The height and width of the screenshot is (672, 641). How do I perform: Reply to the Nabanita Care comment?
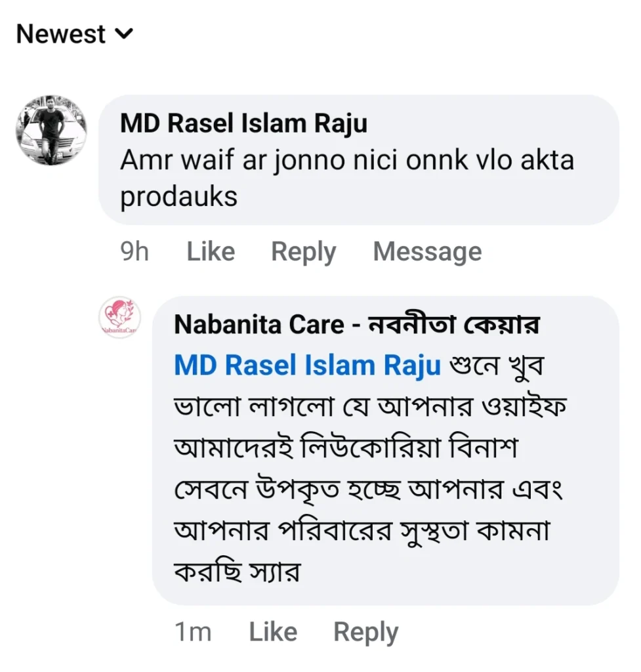pos(365,632)
